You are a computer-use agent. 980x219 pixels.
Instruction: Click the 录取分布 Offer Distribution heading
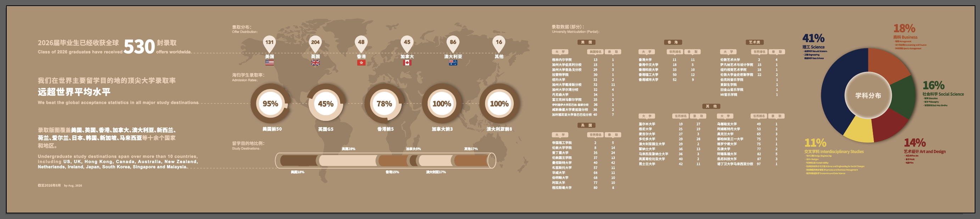pos(245,29)
